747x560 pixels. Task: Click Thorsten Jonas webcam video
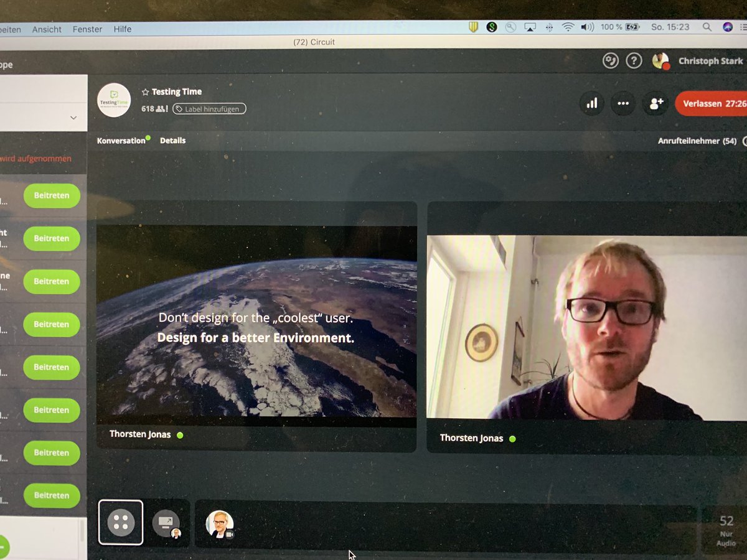click(x=587, y=327)
